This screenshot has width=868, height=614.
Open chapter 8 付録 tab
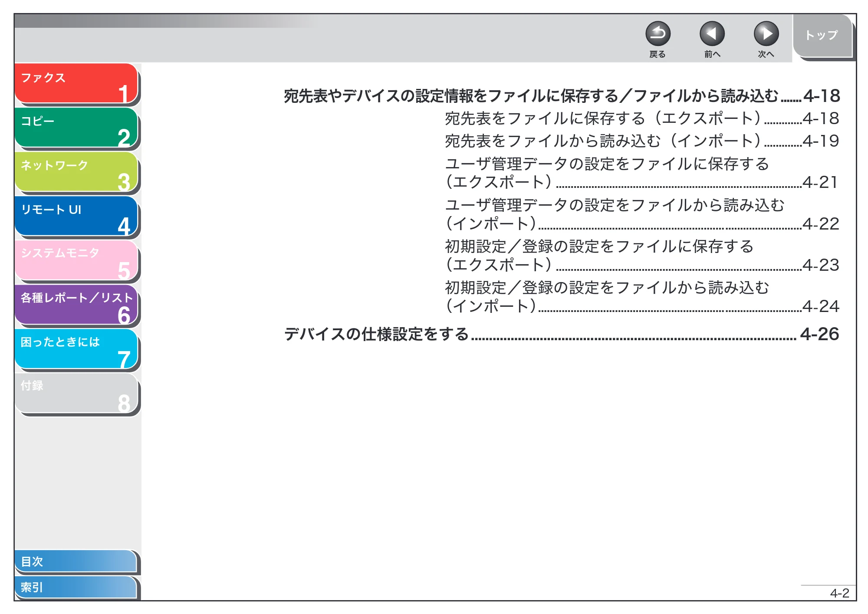(x=76, y=393)
